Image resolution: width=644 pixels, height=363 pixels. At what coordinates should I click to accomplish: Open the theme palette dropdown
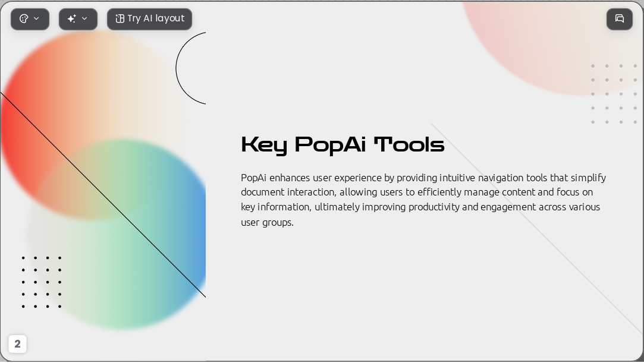click(x=30, y=19)
